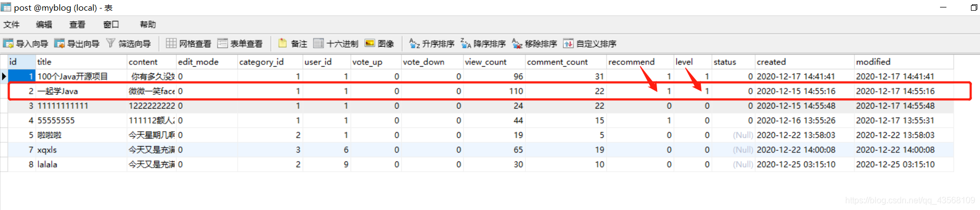Screen dimensions: 980x210
Task: Click content cell '1222222222'
Action: [x=152, y=106]
